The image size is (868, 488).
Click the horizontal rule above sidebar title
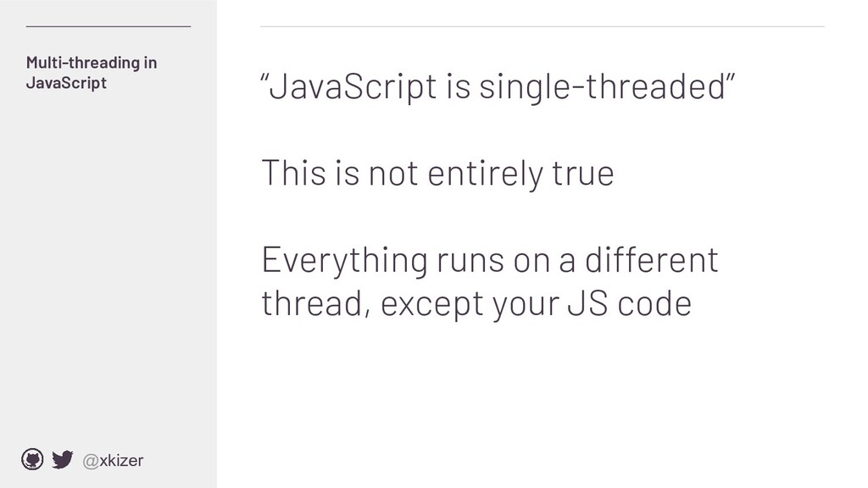pyautogui.click(x=108, y=26)
